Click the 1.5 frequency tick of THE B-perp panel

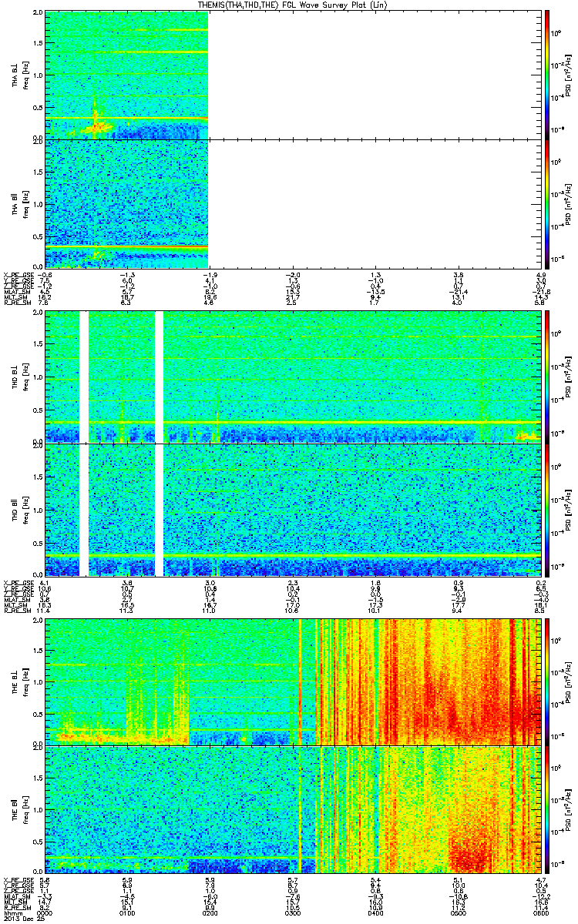(x=39, y=650)
